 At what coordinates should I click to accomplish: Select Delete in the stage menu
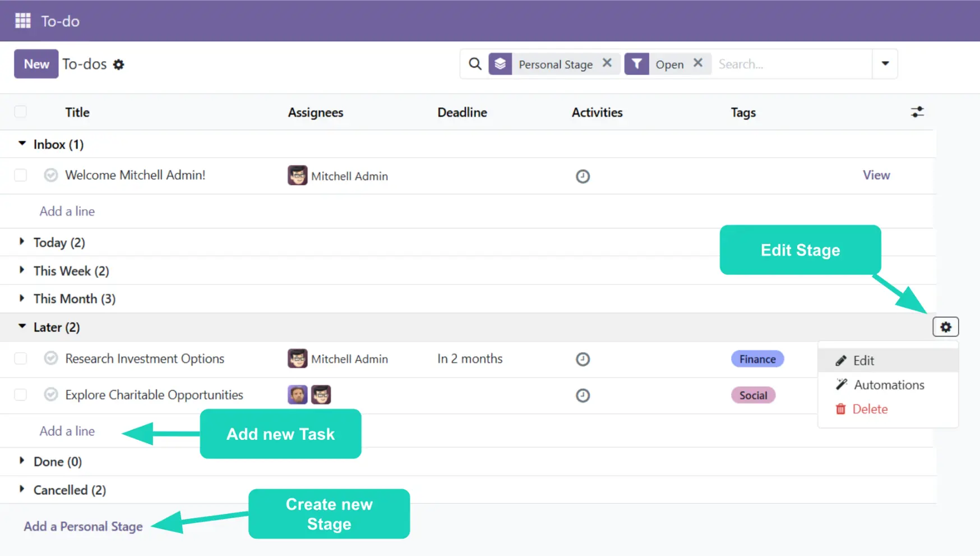click(870, 409)
